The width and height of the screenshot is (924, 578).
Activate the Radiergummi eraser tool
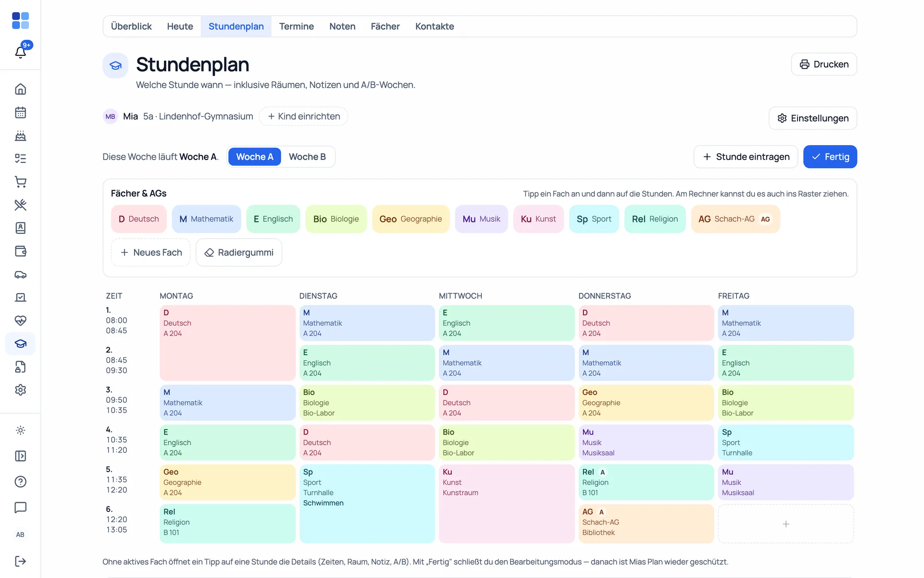(239, 252)
